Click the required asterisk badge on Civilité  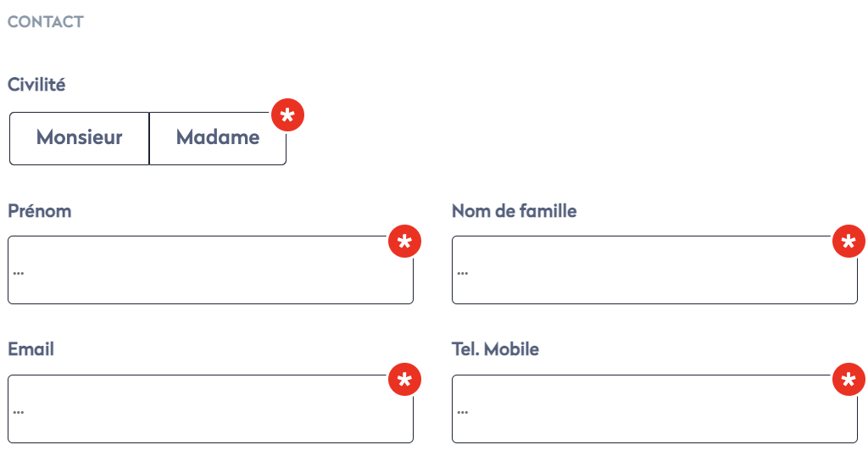click(287, 116)
